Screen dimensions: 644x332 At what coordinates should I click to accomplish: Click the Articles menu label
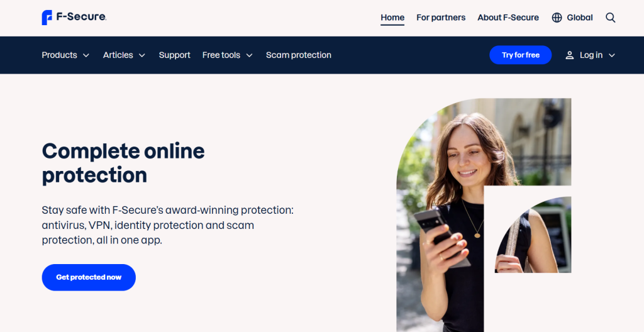tap(118, 55)
